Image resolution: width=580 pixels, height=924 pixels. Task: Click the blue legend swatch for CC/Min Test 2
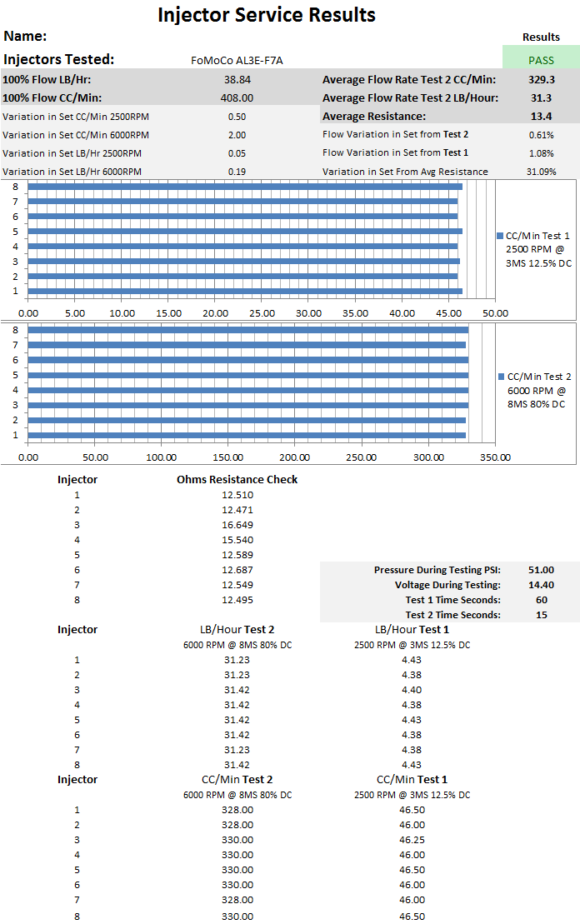click(x=502, y=377)
